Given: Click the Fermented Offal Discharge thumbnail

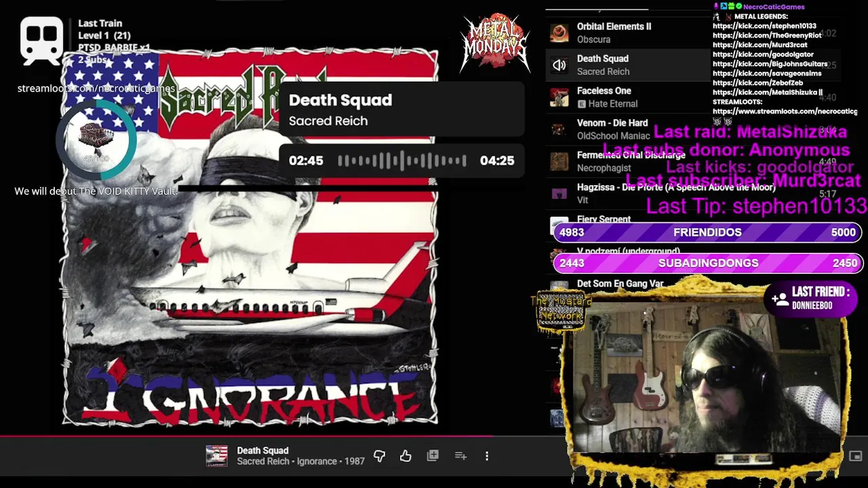Looking at the screenshot, I should pos(559,161).
